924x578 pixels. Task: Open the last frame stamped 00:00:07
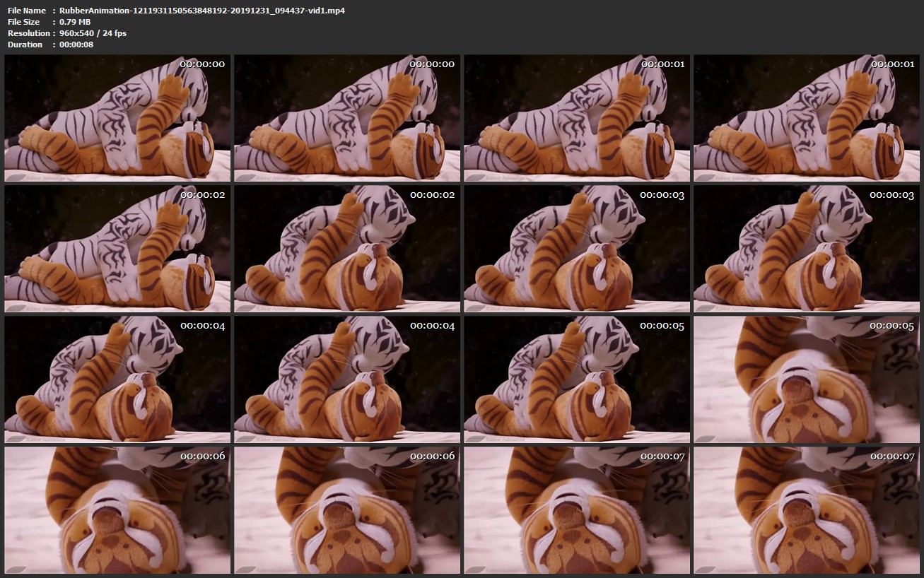807,510
